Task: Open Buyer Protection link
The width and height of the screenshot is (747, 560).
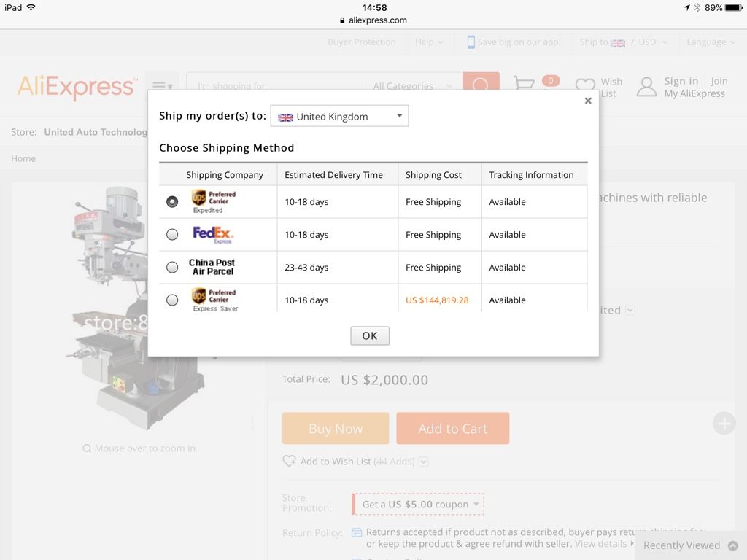Action: pos(362,42)
